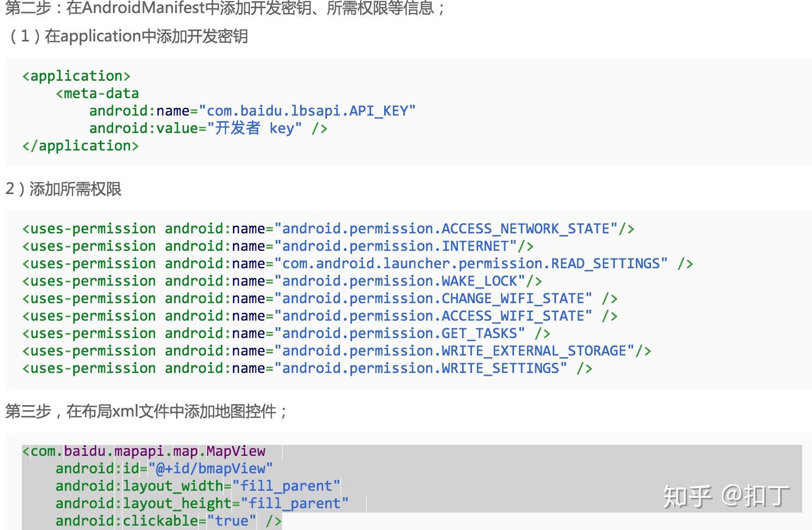Select the GET_TASKS permission line

click(284, 333)
